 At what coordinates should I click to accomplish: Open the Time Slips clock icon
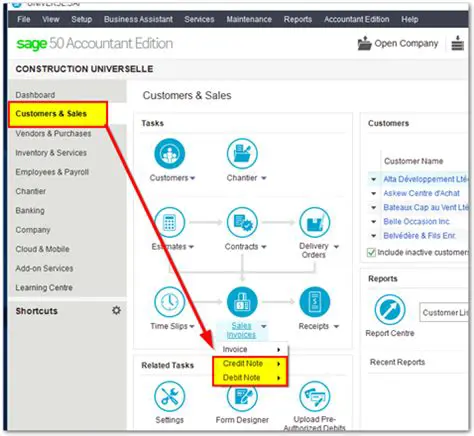click(169, 302)
